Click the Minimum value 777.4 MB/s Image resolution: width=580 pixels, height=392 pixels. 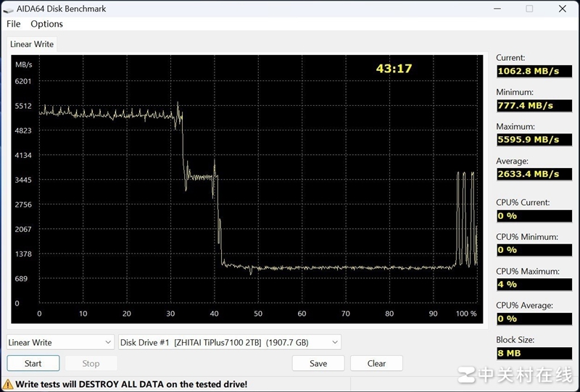point(534,106)
